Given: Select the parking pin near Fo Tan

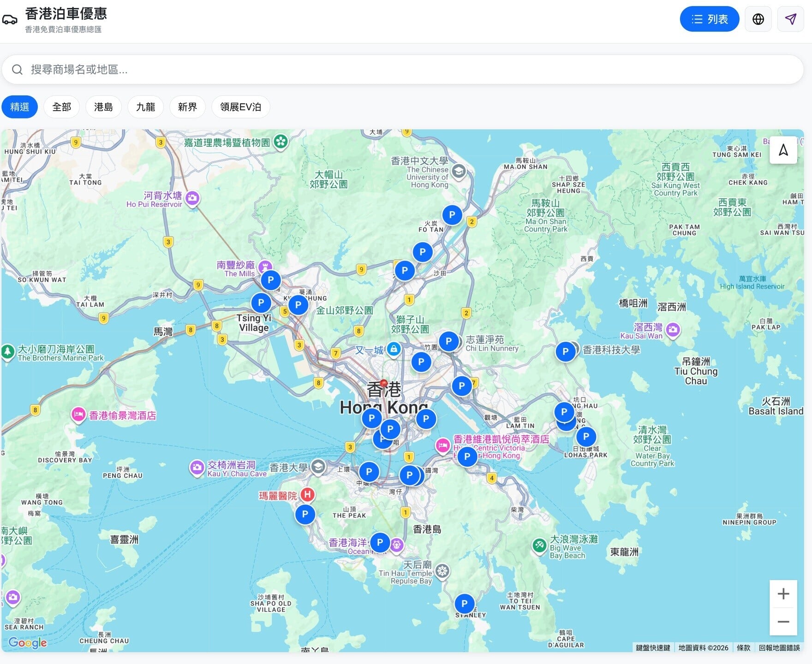Looking at the screenshot, I should click(x=452, y=215).
